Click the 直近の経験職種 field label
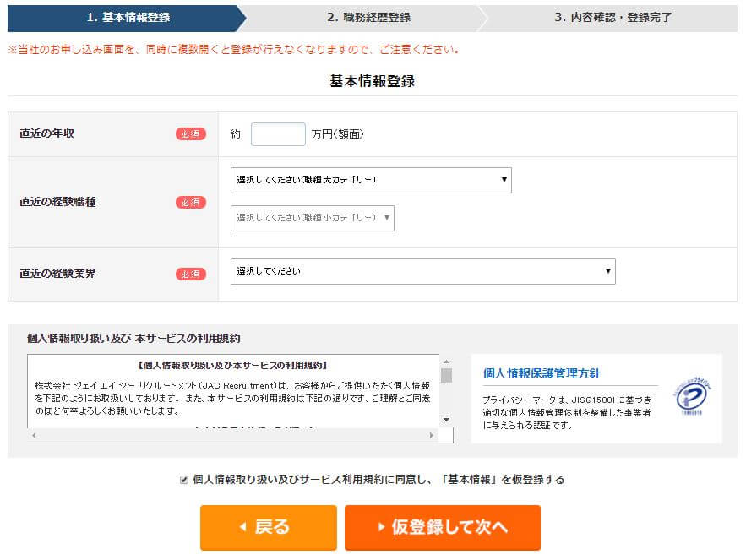 coord(57,202)
